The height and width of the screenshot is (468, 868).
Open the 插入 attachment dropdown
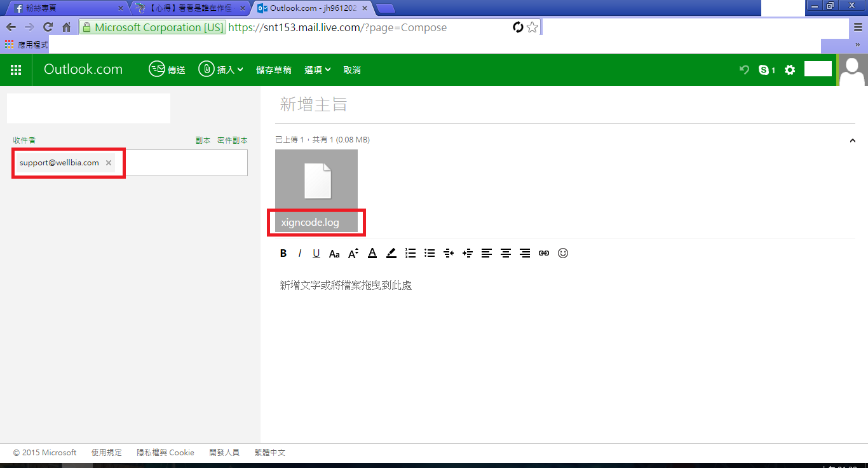point(220,69)
